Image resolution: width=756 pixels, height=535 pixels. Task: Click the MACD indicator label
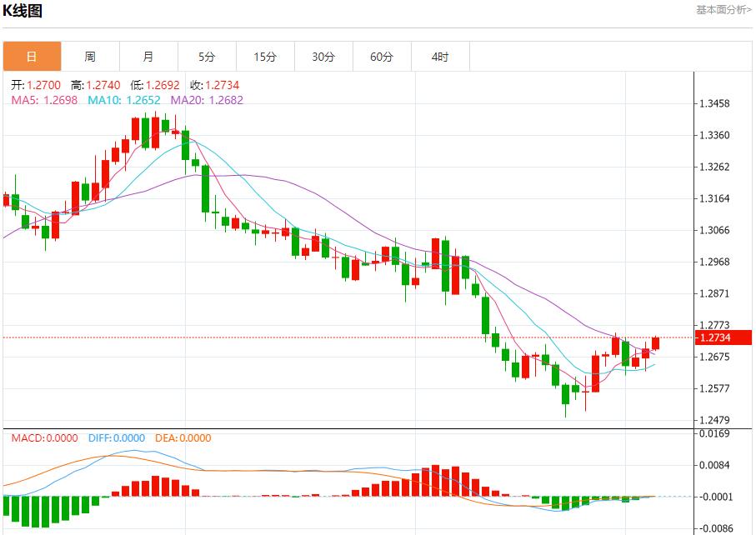click(x=44, y=438)
